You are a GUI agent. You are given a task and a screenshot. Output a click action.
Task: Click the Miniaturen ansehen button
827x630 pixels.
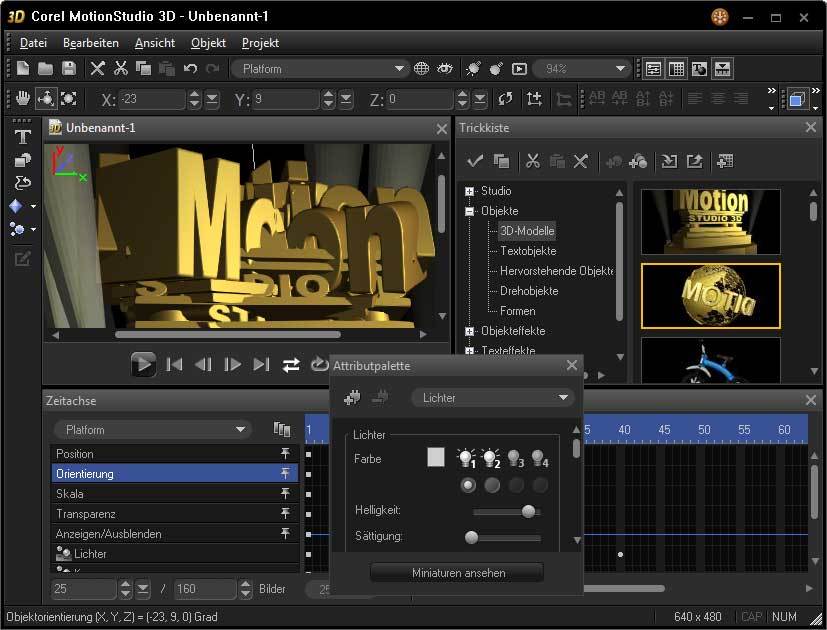click(x=457, y=573)
